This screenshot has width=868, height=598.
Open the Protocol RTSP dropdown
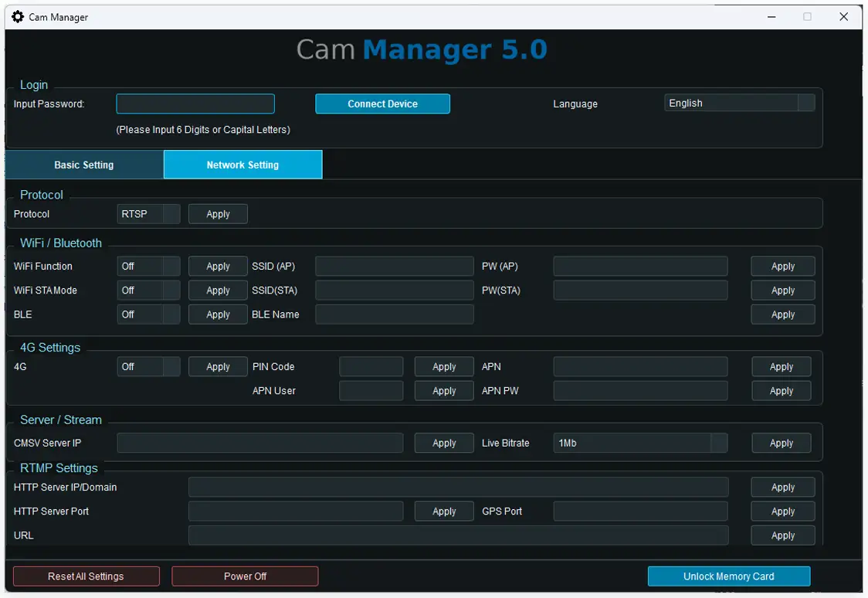pos(148,214)
